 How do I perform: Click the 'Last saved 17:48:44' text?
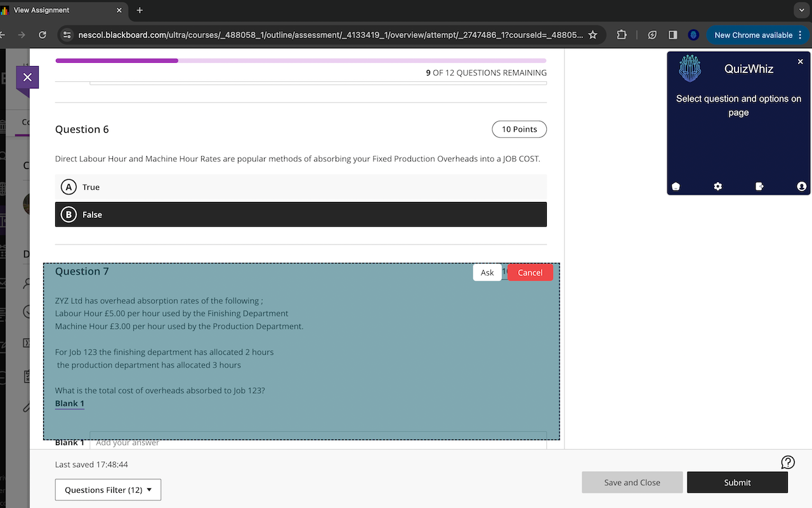[91, 465]
